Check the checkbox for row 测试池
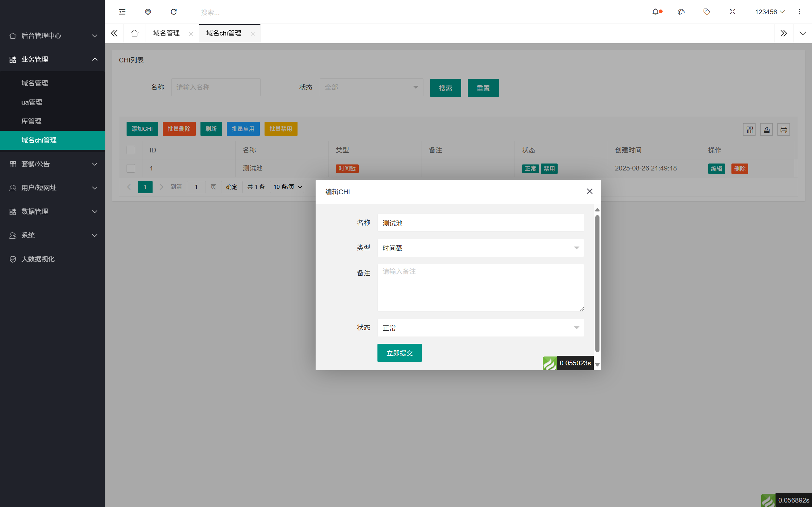This screenshot has width=812, height=507. tap(131, 168)
